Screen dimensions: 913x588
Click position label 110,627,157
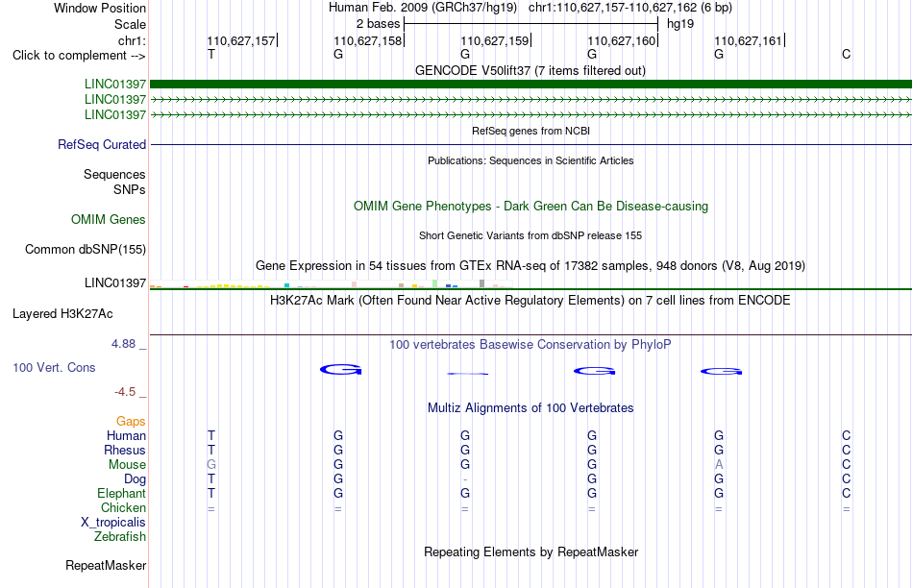pyautogui.click(x=241, y=40)
